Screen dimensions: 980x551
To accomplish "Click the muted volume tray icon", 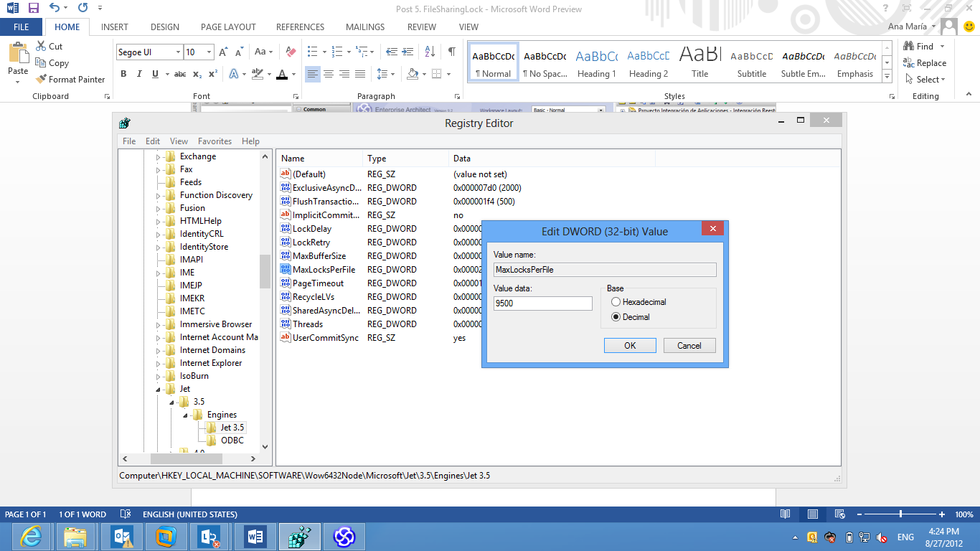I will 882,537.
